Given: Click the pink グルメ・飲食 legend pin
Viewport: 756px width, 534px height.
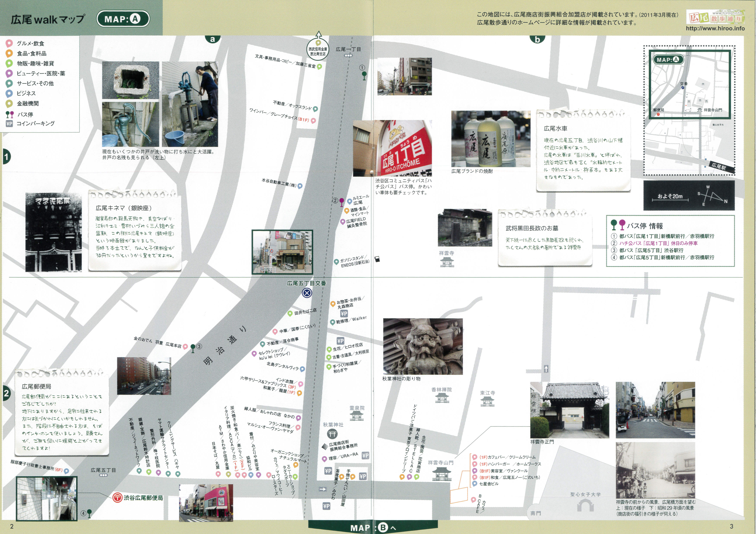Looking at the screenshot, I should (x=9, y=43).
